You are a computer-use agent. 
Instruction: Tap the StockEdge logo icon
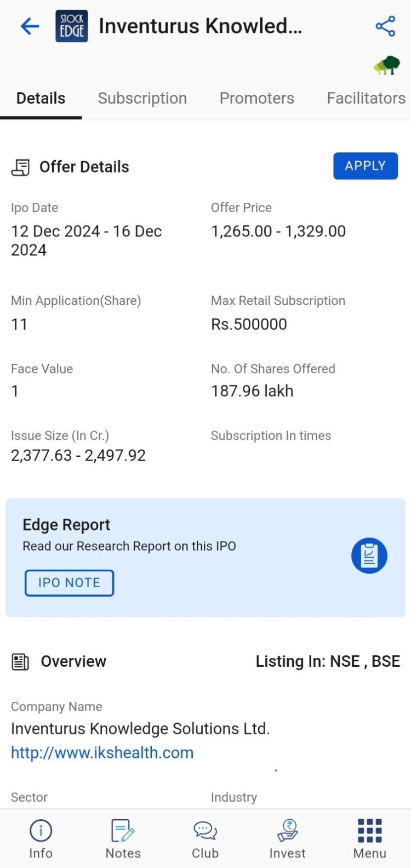point(72,26)
